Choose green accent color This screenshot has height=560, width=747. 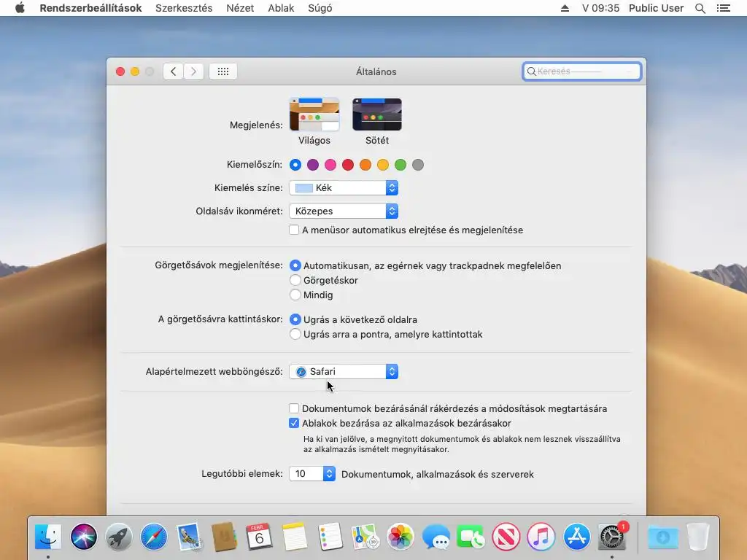tap(400, 165)
